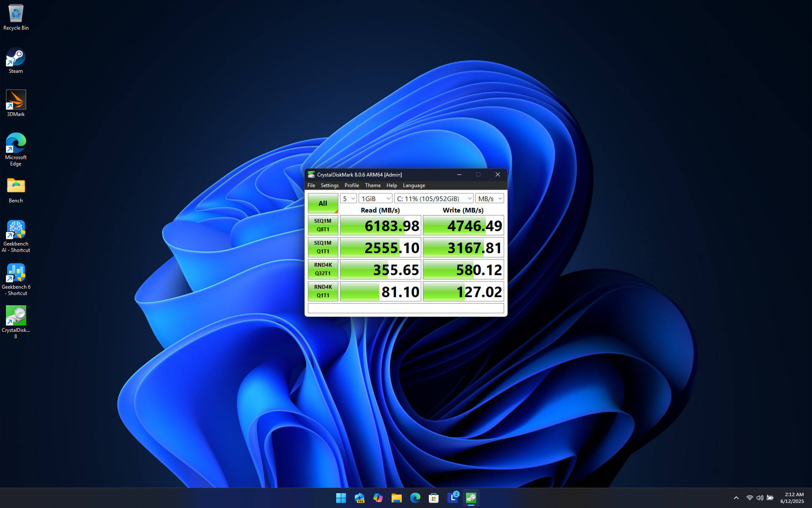The width and height of the screenshot is (812, 508).
Task: Open the Steam desktop shortcut
Action: [x=16, y=58]
